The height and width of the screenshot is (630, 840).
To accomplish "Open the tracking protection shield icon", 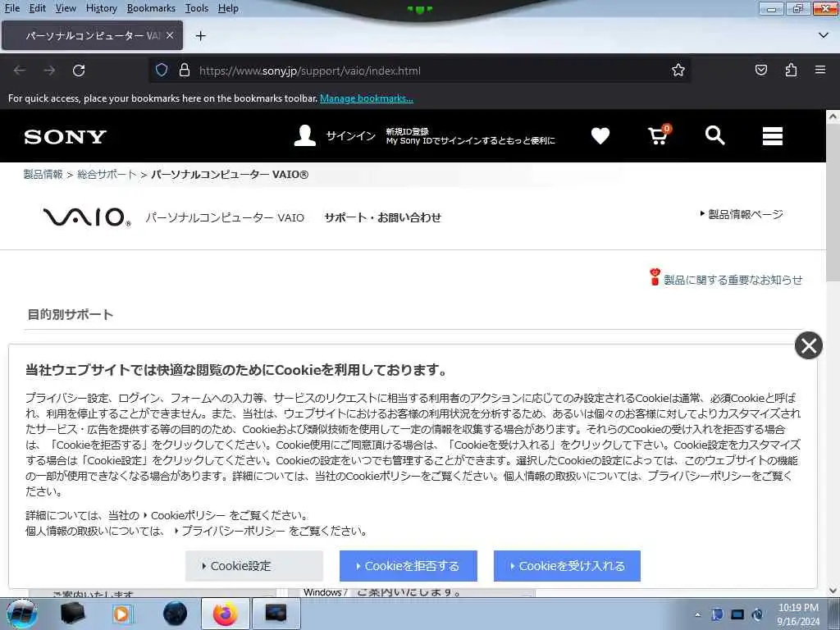I will point(162,71).
